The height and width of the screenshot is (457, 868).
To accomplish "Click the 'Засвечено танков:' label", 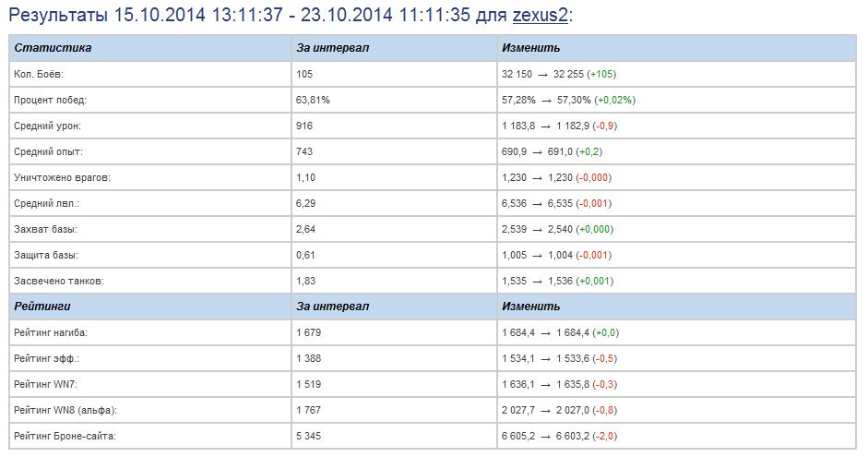I will (x=59, y=282).
